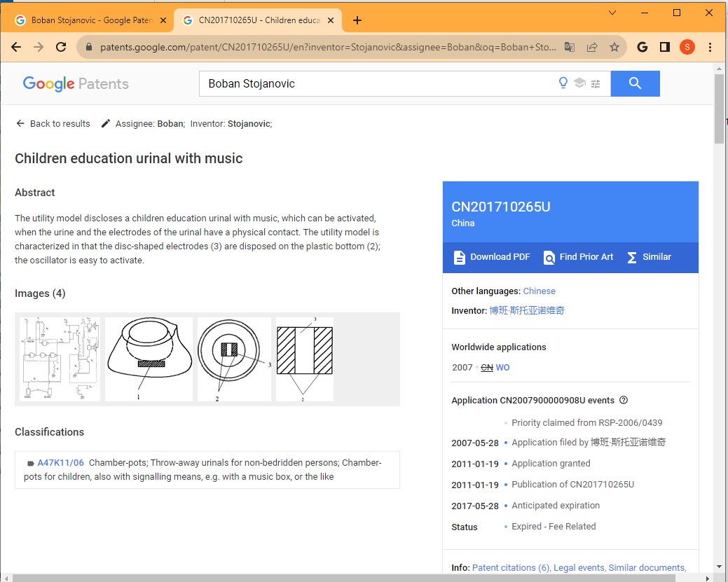Click Priority claimed from RSP-2006/0439 text
Screen dimensions: 728x582
tap(587, 423)
